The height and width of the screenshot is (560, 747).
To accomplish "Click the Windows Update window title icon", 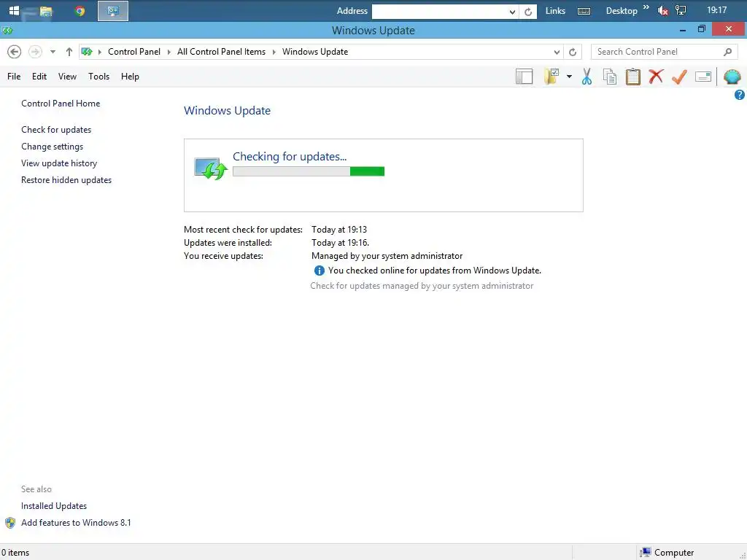I will [x=7, y=31].
